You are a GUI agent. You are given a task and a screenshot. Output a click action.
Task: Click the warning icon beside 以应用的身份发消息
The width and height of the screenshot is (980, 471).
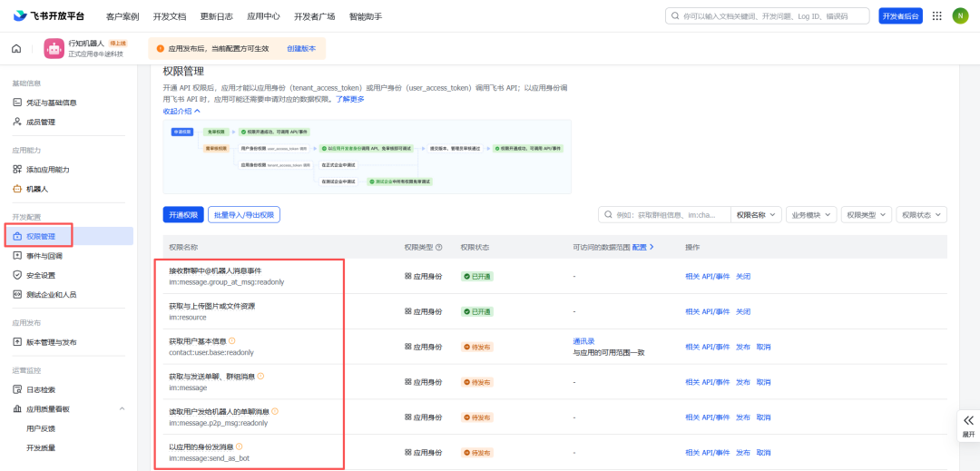(239, 446)
